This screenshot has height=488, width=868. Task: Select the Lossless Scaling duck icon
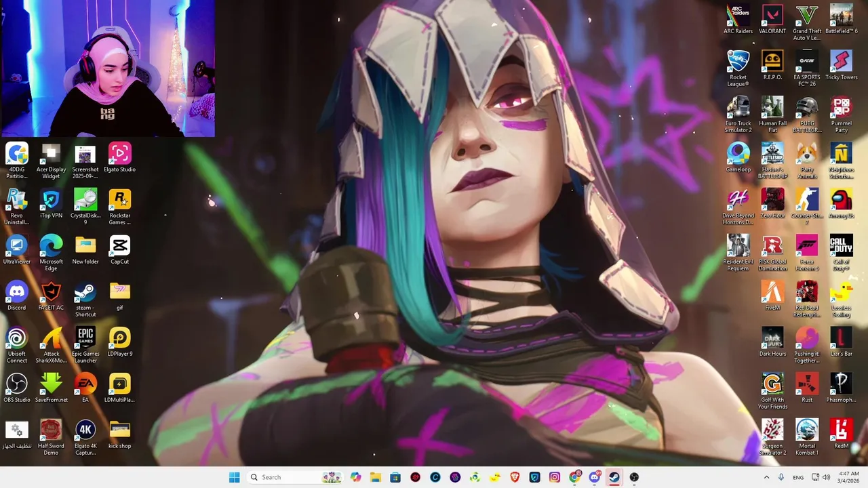pos(841,299)
